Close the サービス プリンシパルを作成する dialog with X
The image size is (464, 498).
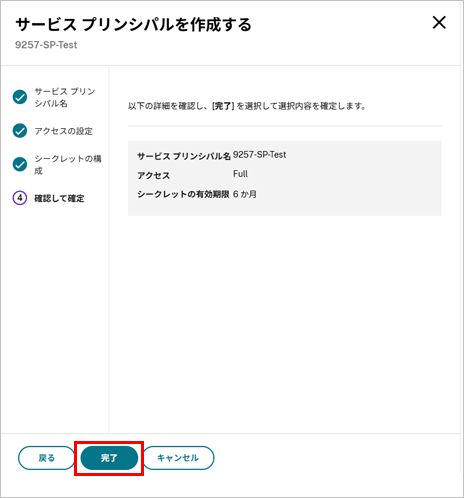(439, 23)
